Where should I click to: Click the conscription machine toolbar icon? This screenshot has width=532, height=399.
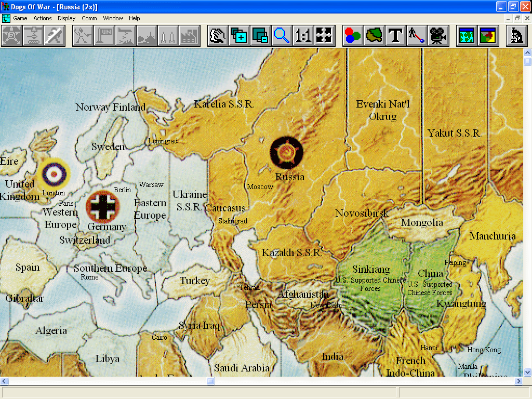click(33, 36)
